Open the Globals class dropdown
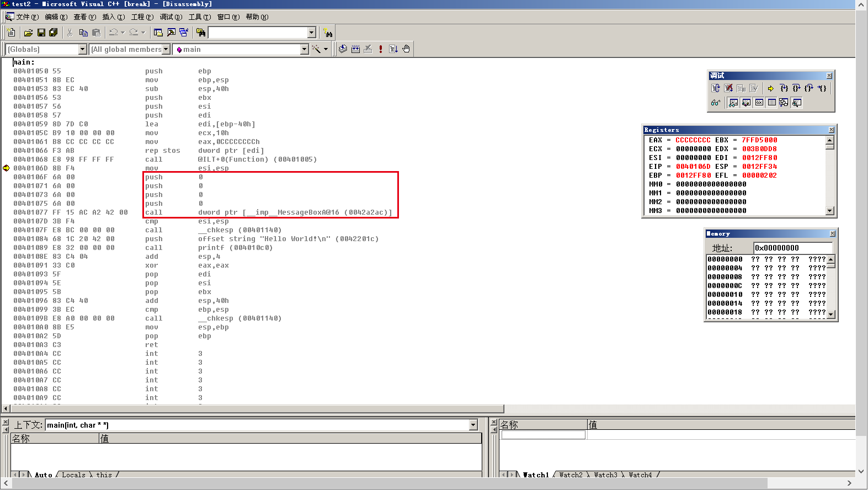Image resolution: width=868 pixels, height=490 pixels. click(83, 49)
